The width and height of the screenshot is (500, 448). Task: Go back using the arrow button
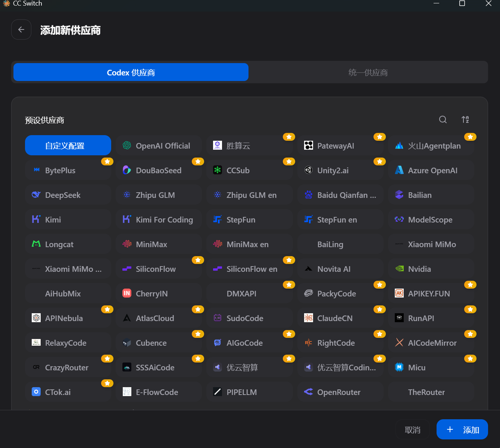(x=21, y=29)
